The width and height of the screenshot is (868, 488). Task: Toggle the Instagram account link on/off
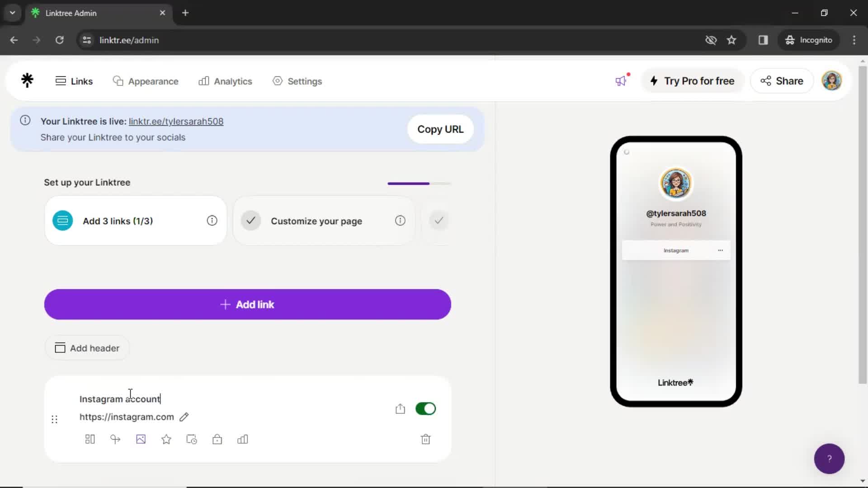(x=426, y=409)
